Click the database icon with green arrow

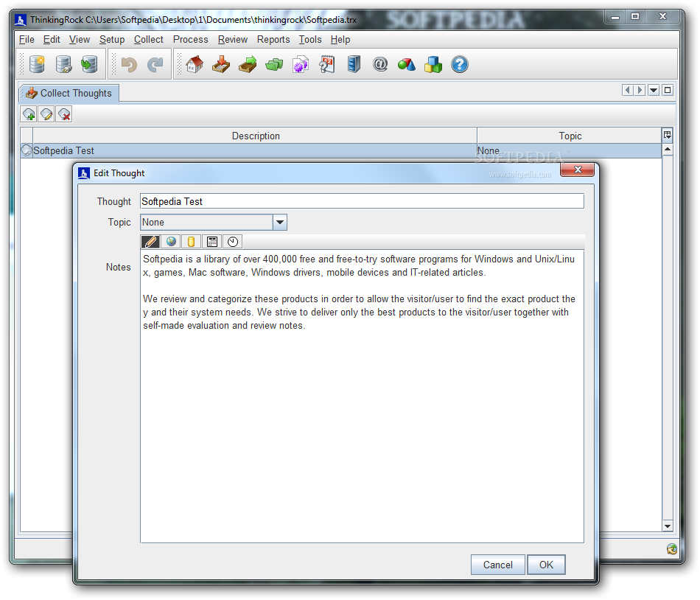tap(89, 64)
